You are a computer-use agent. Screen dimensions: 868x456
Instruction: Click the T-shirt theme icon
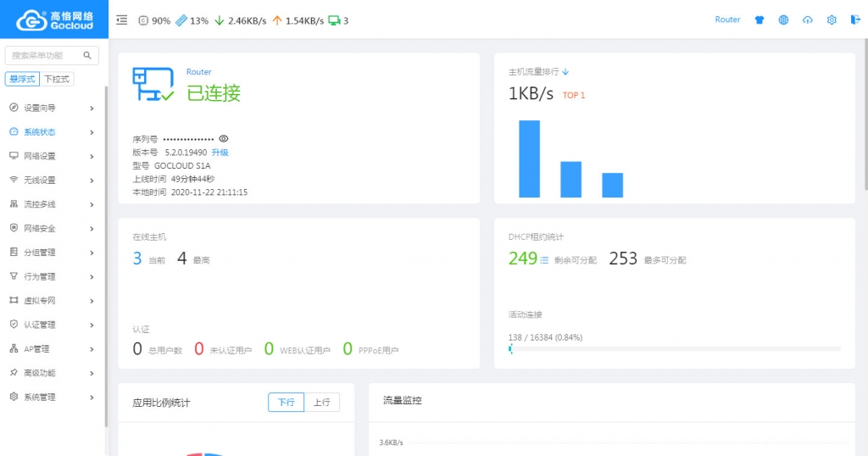pos(759,20)
